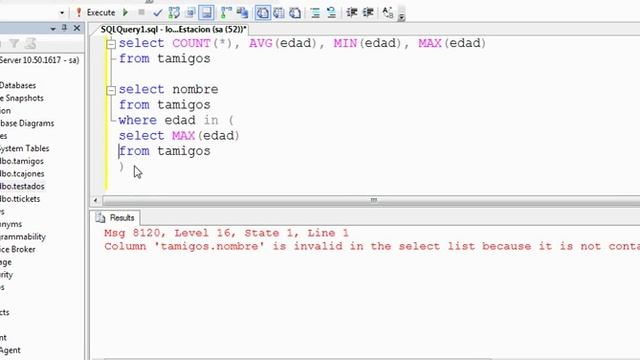Click the 'select MAX(edad)' subquery line

pyautogui.click(x=179, y=136)
